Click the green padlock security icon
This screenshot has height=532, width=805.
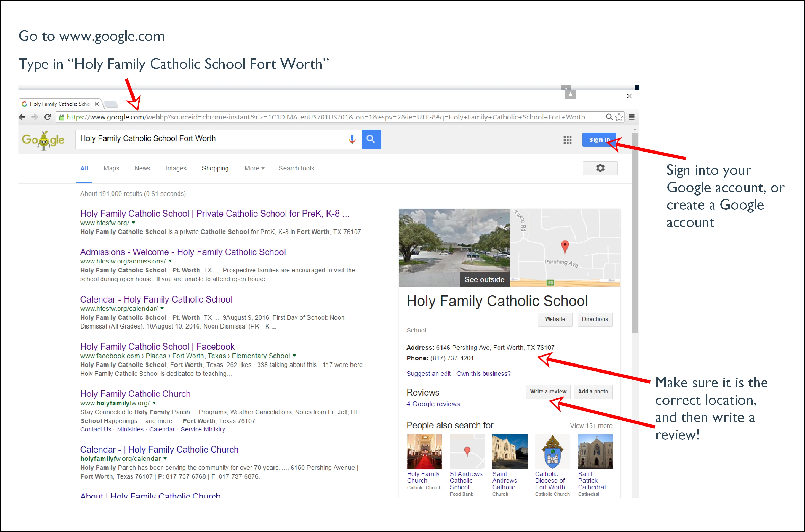(x=61, y=117)
